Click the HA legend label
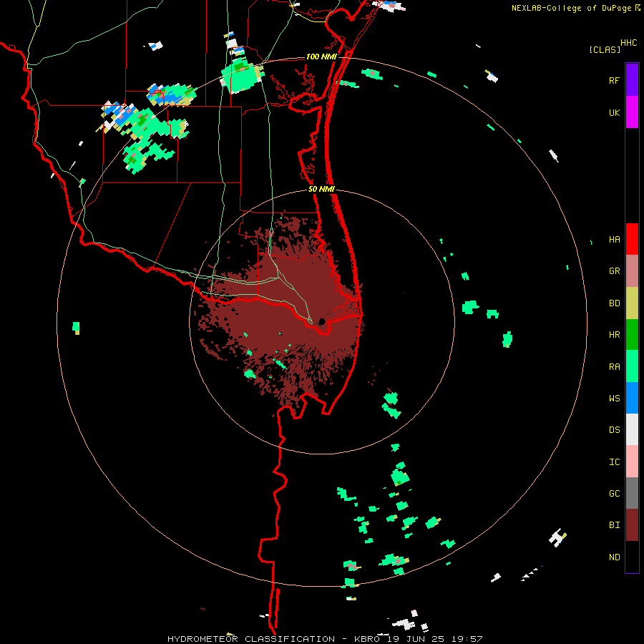The image size is (644, 644). click(x=614, y=239)
